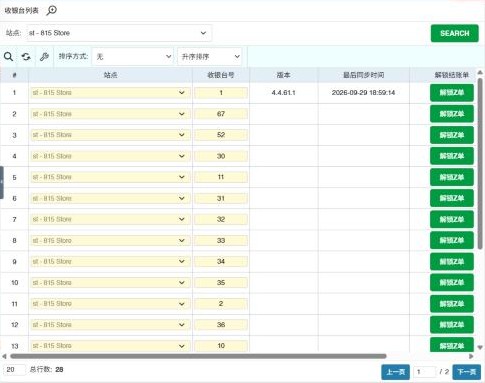
Task: Click register number field showing 67
Action: [221, 114]
